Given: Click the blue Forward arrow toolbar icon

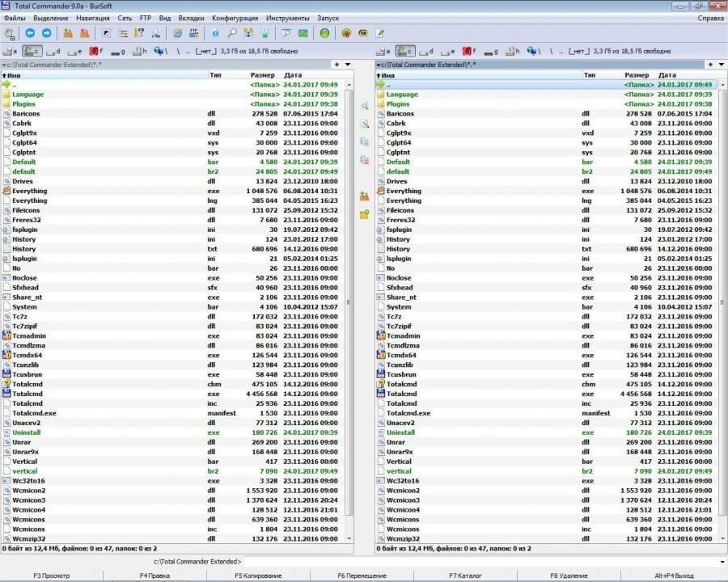Looking at the screenshot, I should pyautogui.click(x=46, y=33).
